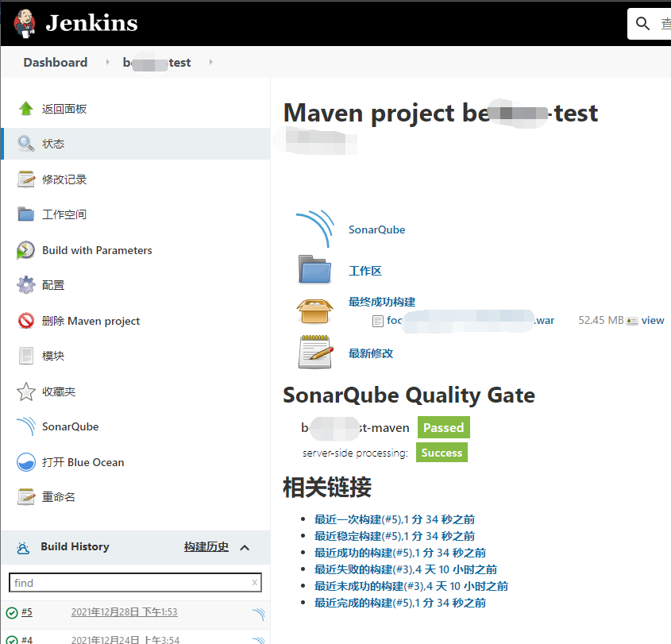Click the view link for the war artifact
The height and width of the screenshot is (644, 671).
pyautogui.click(x=653, y=321)
